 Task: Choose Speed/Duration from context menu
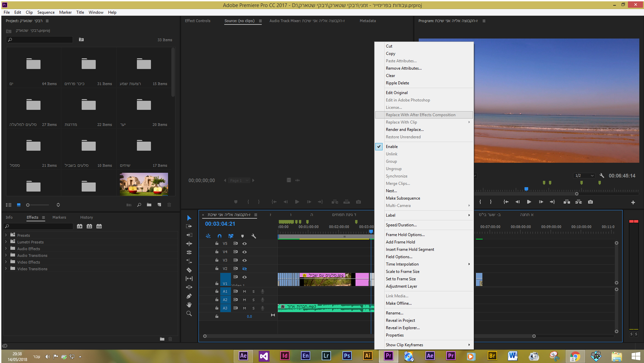point(401,225)
